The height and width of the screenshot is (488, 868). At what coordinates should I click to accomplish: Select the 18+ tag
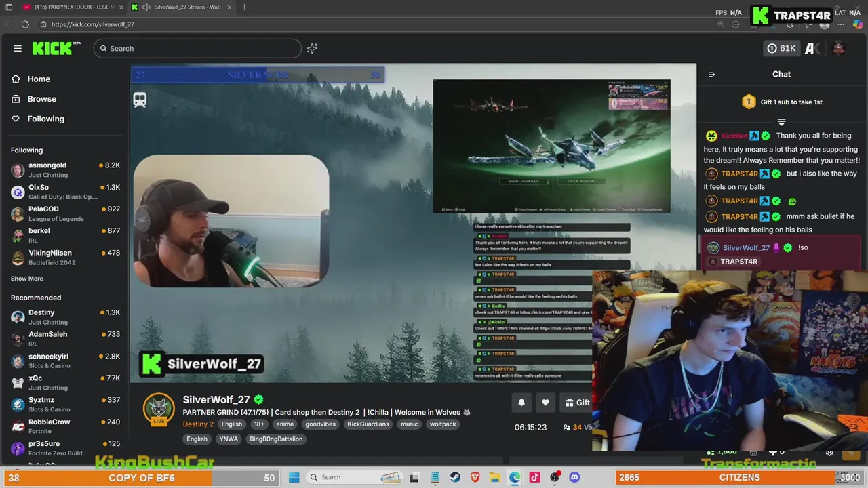click(259, 424)
